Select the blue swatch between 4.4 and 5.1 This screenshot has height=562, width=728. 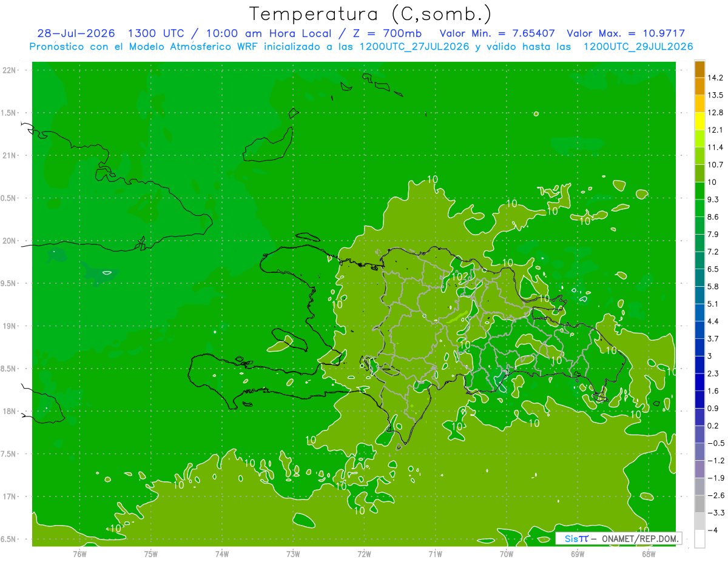click(x=699, y=313)
